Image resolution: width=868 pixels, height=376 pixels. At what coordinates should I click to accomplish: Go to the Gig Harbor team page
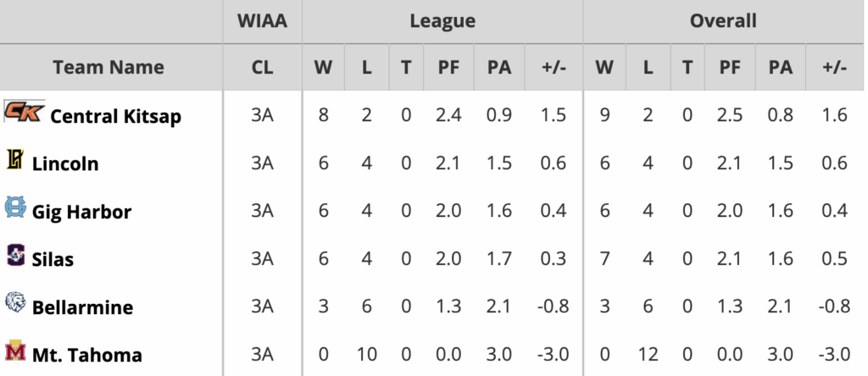click(81, 212)
